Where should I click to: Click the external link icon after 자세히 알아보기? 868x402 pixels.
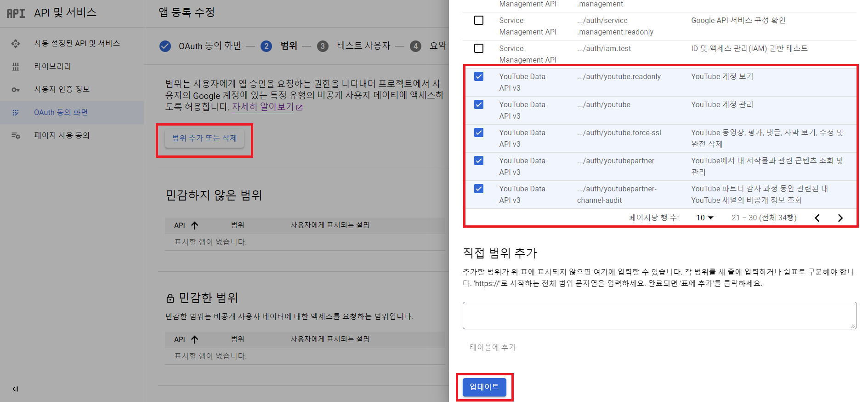click(x=300, y=107)
